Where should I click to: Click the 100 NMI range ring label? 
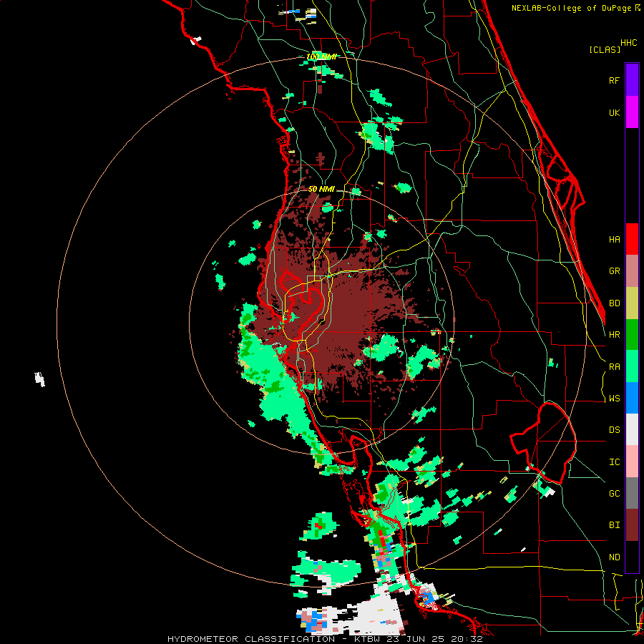(321, 57)
